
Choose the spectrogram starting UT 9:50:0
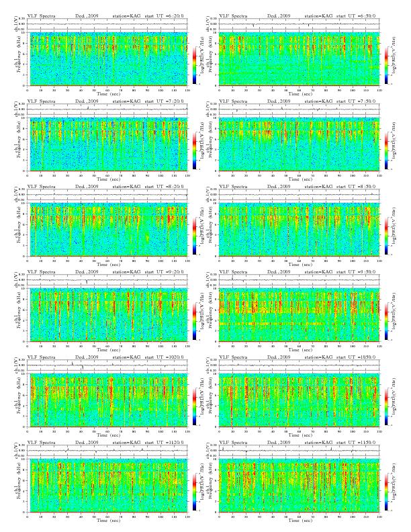[x=299, y=315]
